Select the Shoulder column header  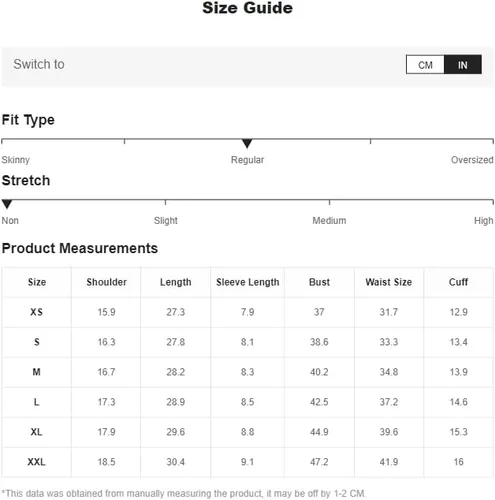click(106, 282)
